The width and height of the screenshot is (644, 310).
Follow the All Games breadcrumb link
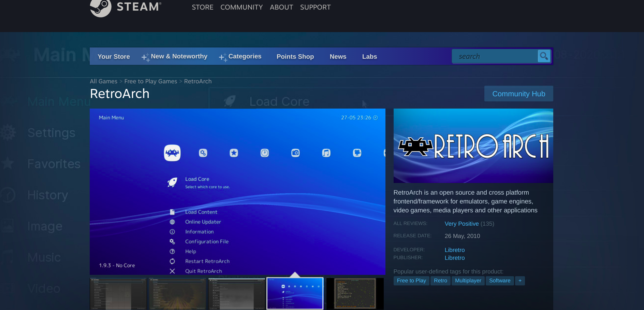[104, 81]
